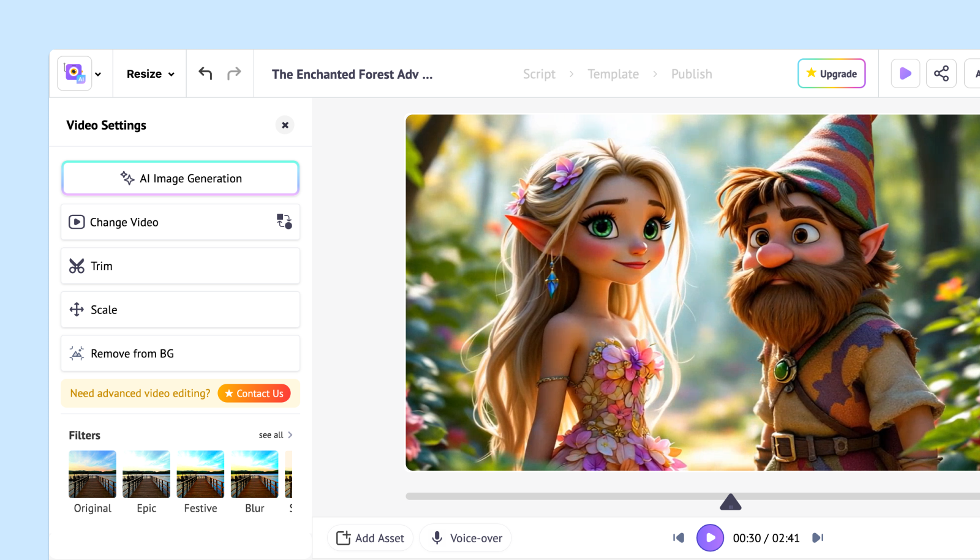Click the Upgrade button
Viewport: 980px width, 560px height.
click(x=832, y=73)
